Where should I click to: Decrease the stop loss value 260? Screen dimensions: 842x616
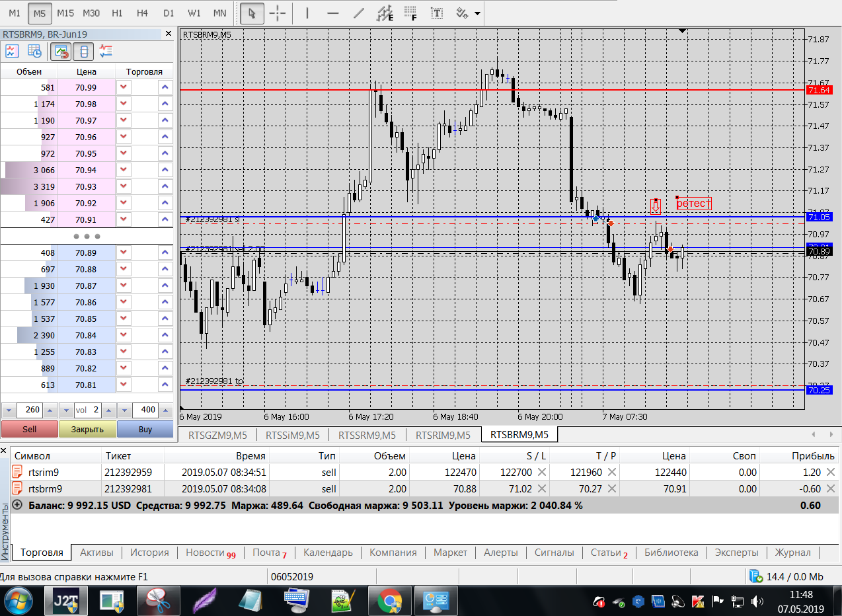pyautogui.click(x=9, y=410)
